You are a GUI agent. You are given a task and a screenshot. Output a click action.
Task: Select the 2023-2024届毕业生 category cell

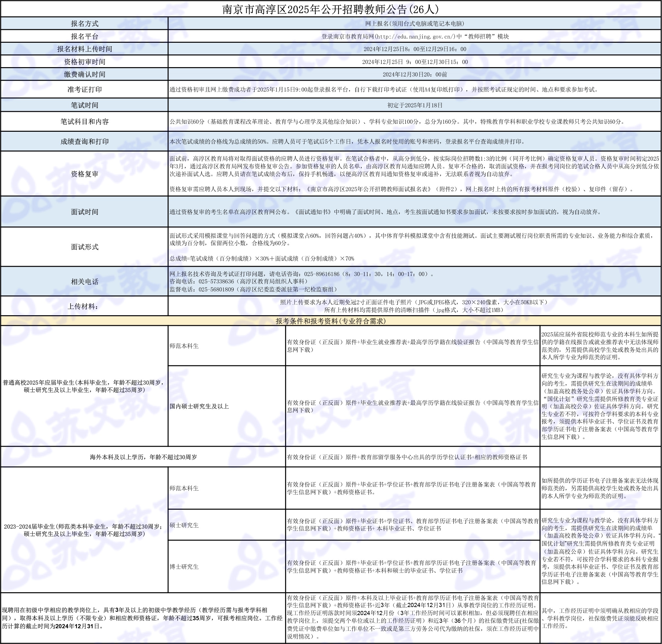(84, 530)
